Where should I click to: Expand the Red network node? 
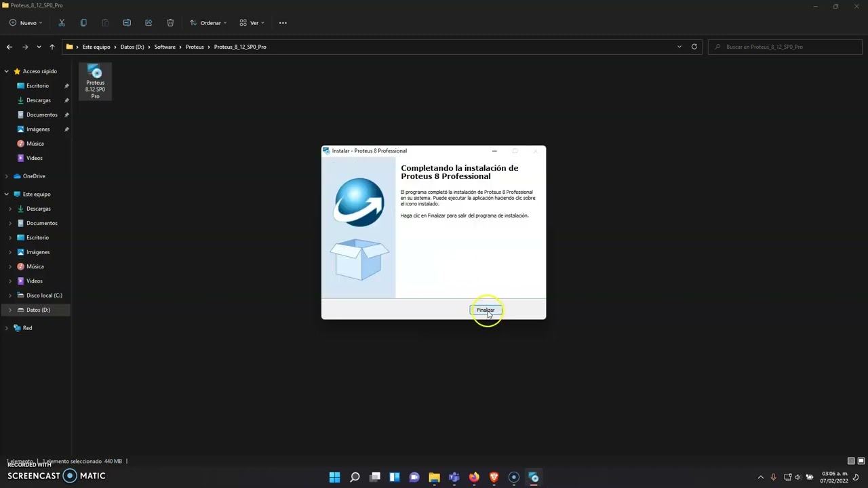click(x=6, y=328)
